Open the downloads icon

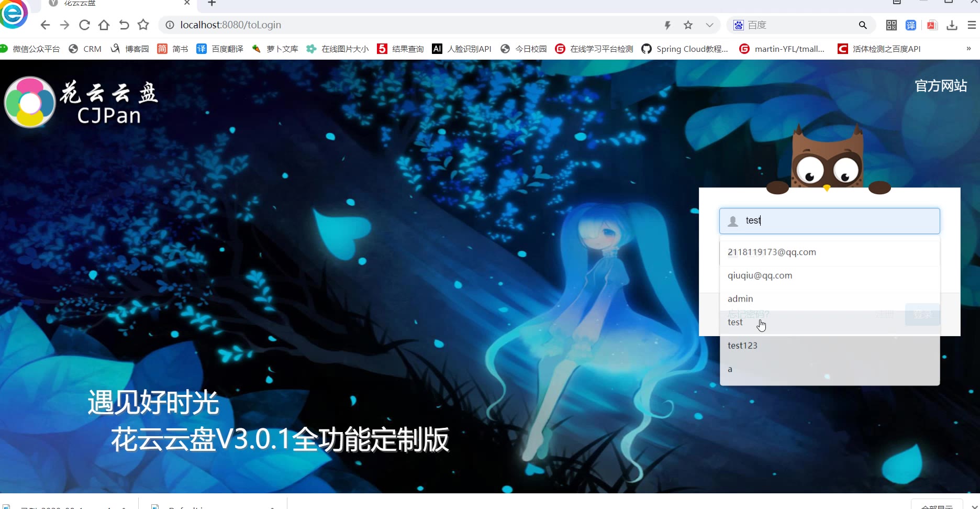click(952, 25)
